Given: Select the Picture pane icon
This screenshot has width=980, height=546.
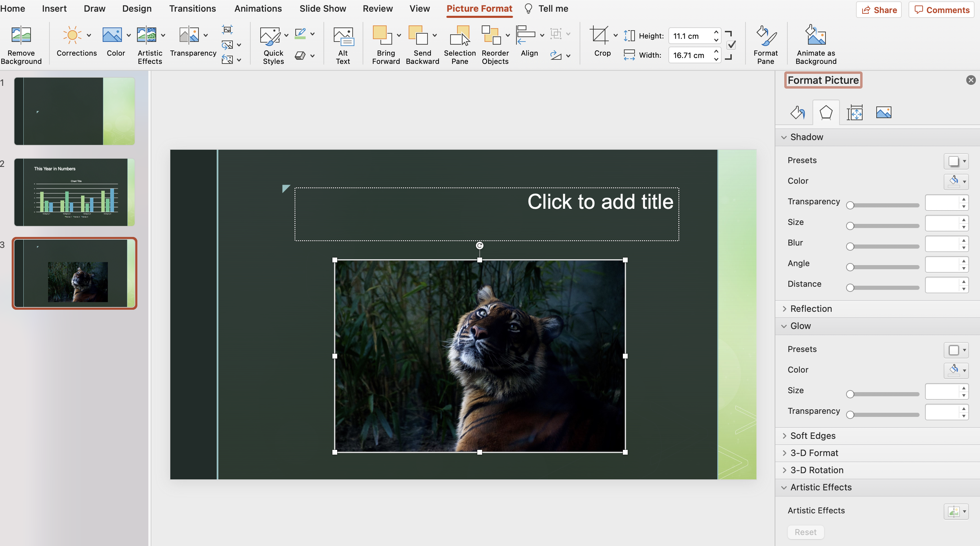Looking at the screenshot, I should pyautogui.click(x=884, y=113).
